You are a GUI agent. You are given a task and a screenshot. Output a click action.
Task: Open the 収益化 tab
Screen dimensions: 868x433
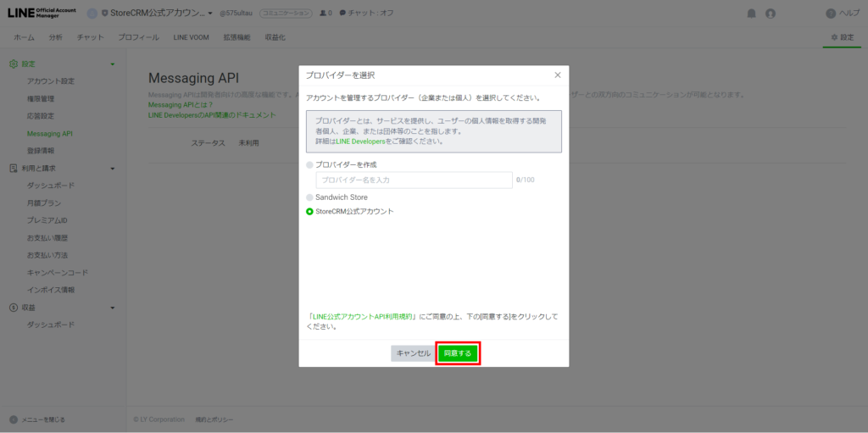point(275,37)
